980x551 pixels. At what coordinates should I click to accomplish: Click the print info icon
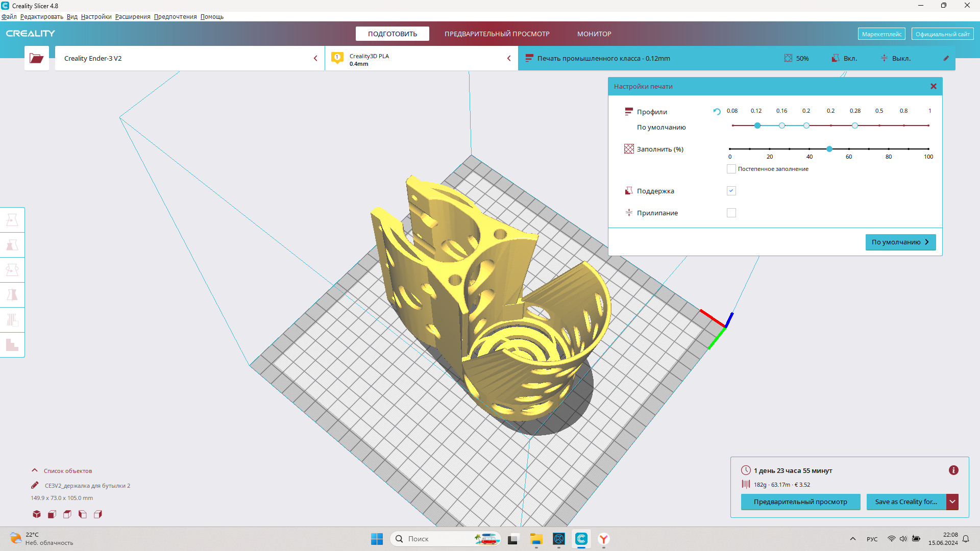[x=953, y=470]
